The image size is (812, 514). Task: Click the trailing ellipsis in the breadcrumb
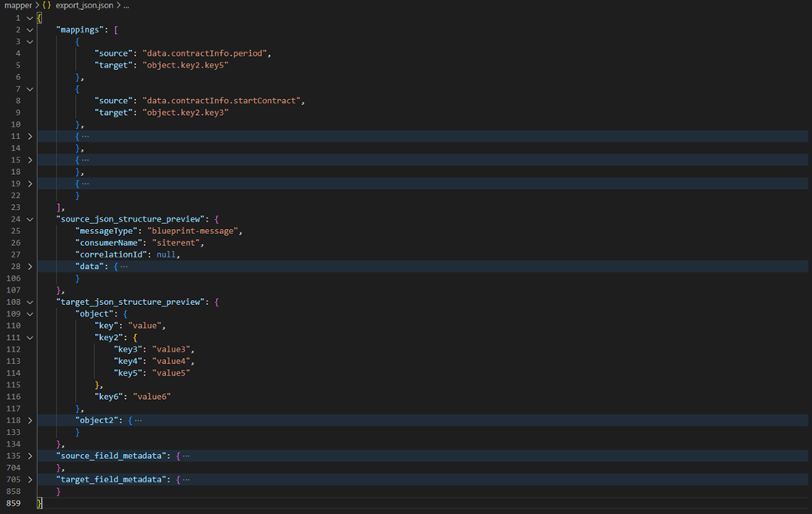[x=125, y=6]
